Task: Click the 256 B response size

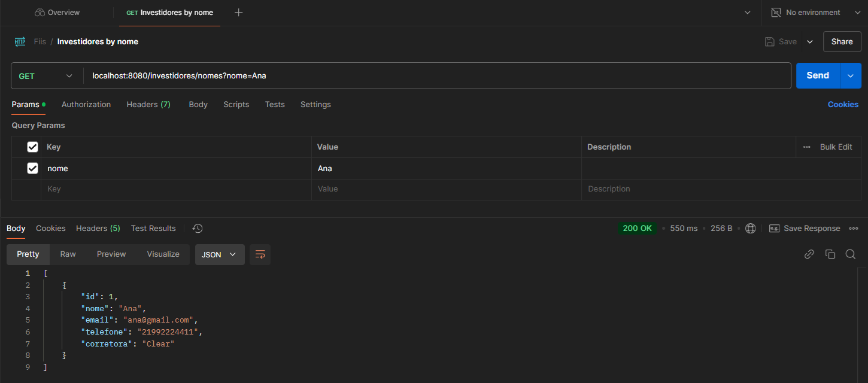Action: (721, 228)
